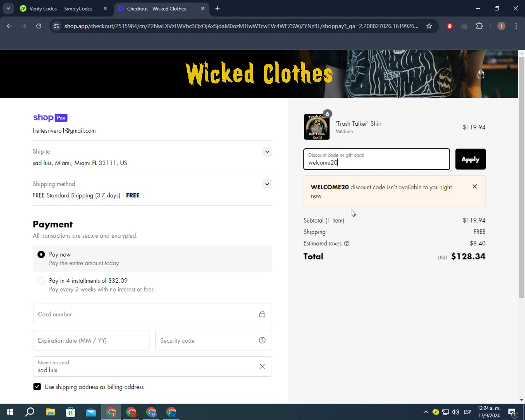Click the lock icon in card number field
Image resolution: width=525 pixels, height=420 pixels.
tap(262, 314)
